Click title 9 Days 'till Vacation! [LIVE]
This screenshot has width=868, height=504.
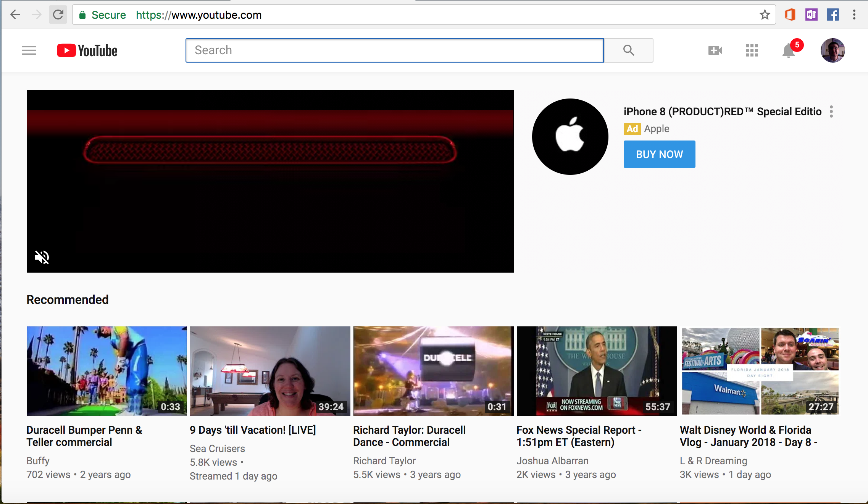click(x=253, y=430)
